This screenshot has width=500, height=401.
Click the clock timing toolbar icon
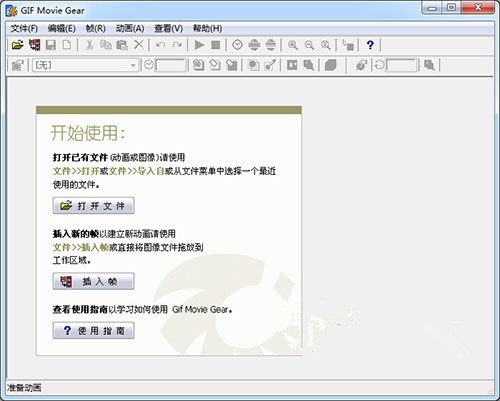point(237,45)
